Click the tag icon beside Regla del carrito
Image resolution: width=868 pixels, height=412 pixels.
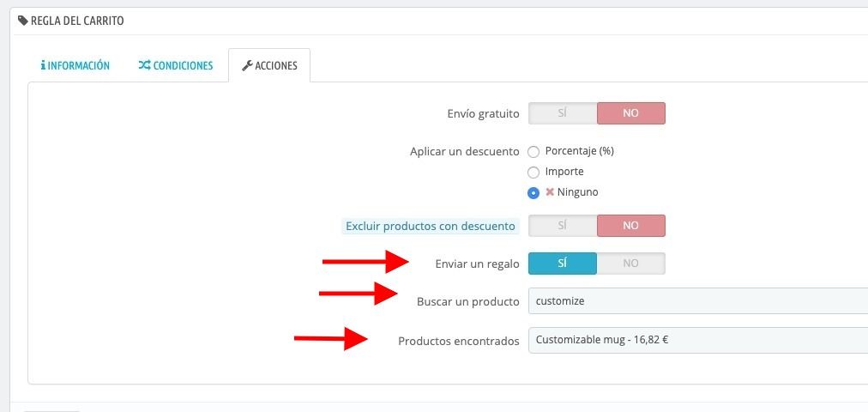[22, 21]
